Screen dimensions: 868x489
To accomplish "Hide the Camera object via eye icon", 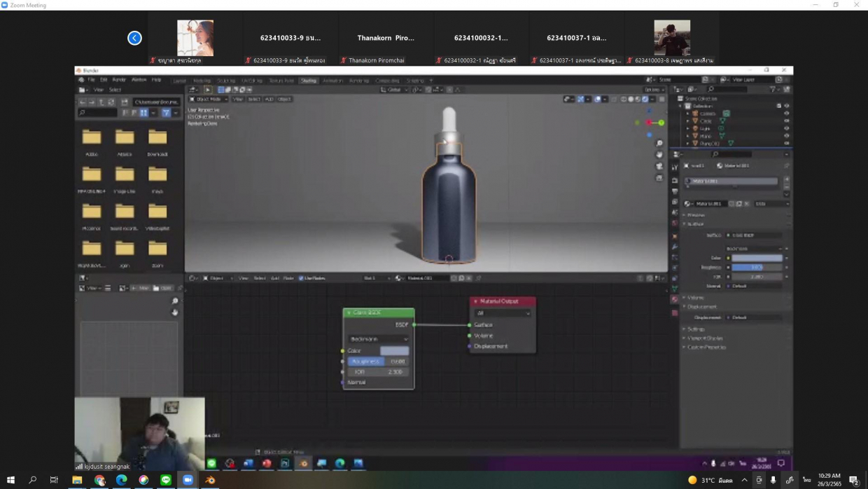I will pos(786,113).
